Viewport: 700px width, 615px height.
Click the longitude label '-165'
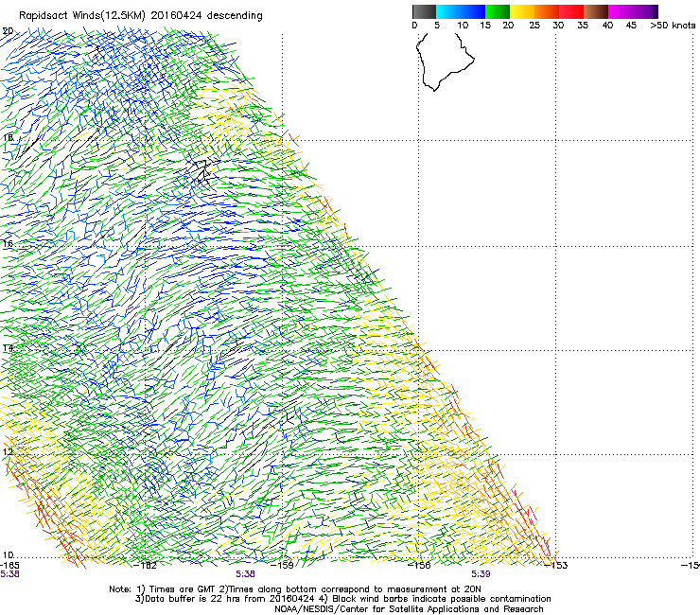point(9,565)
